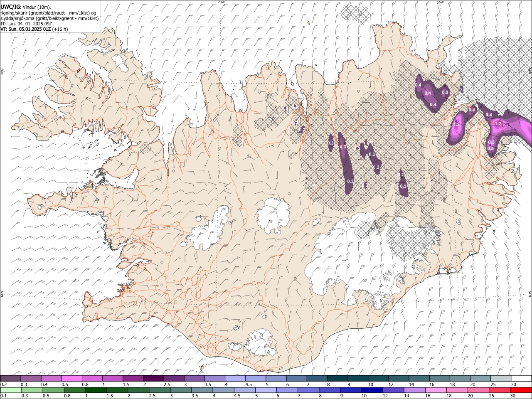Click the 'IT: Lau. 04. 01. 2025 09Z' line

click(x=26, y=24)
